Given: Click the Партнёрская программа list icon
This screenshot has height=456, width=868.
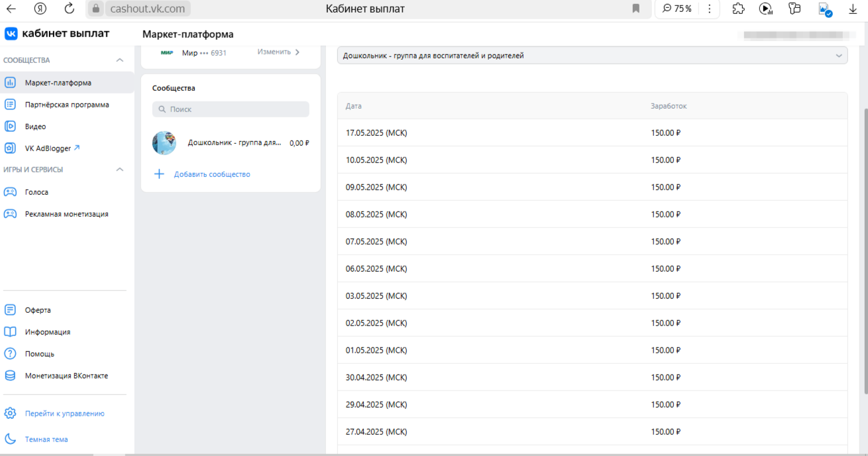Looking at the screenshot, I should pyautogui.click(x=10, y=105).
